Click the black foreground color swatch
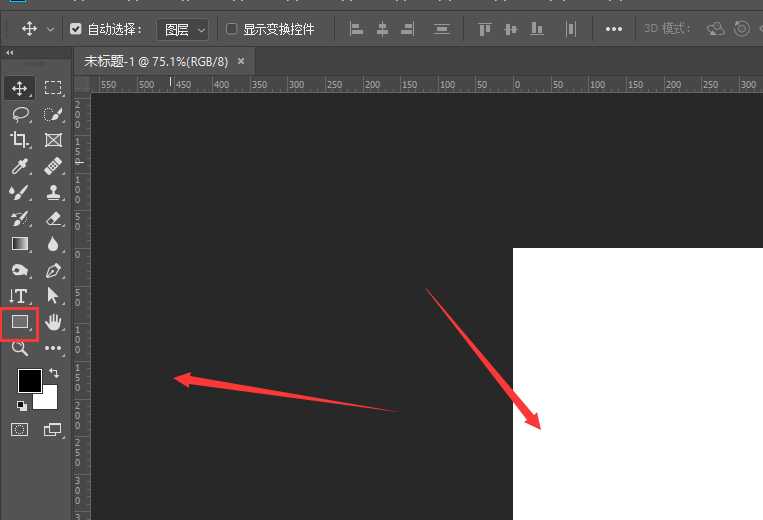The height and width of the screenshot is (520, 763). coord(29,380)
